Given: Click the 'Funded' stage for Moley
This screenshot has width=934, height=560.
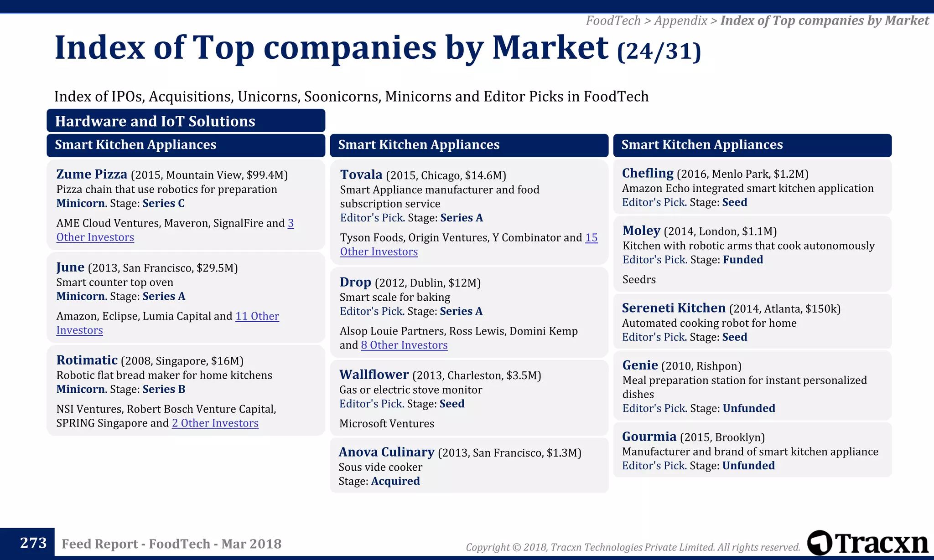Looking at the screenshot, I should [x=743, y=260].
